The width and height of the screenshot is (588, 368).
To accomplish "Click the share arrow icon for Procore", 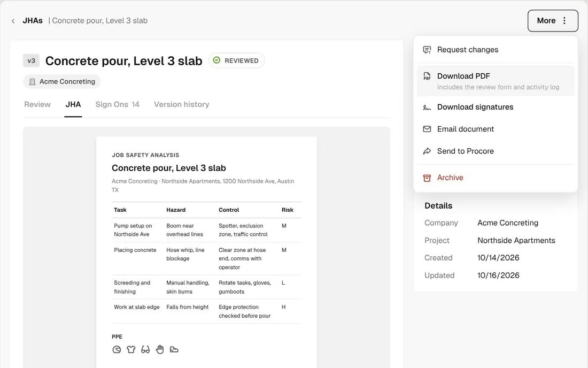I will tap(427, 151).
